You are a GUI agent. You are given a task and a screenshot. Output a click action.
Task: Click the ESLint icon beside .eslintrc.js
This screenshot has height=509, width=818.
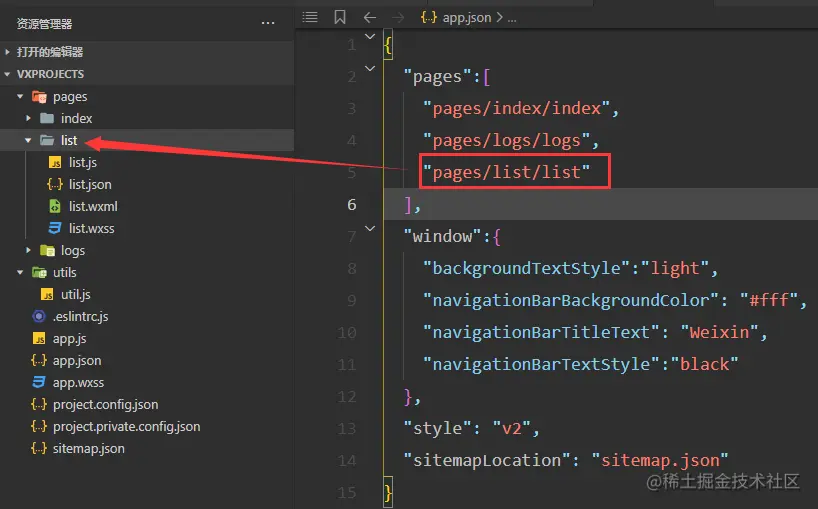(x=39, y=316)
